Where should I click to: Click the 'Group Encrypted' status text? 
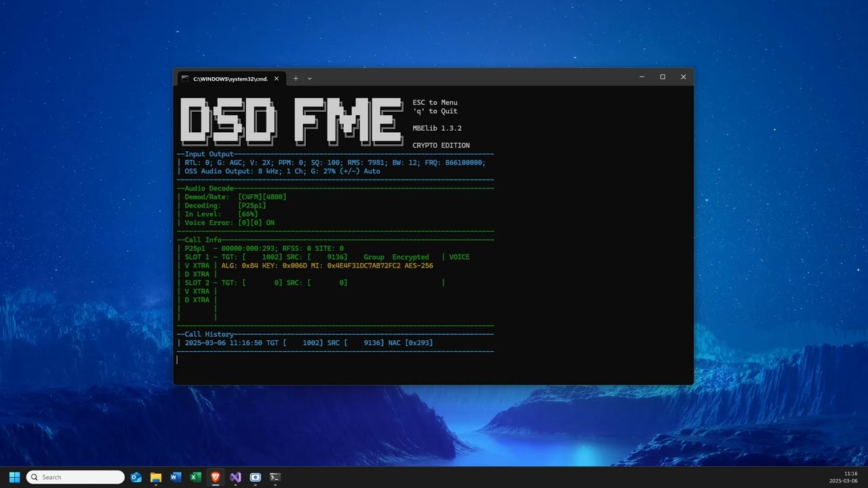(397, 258)
